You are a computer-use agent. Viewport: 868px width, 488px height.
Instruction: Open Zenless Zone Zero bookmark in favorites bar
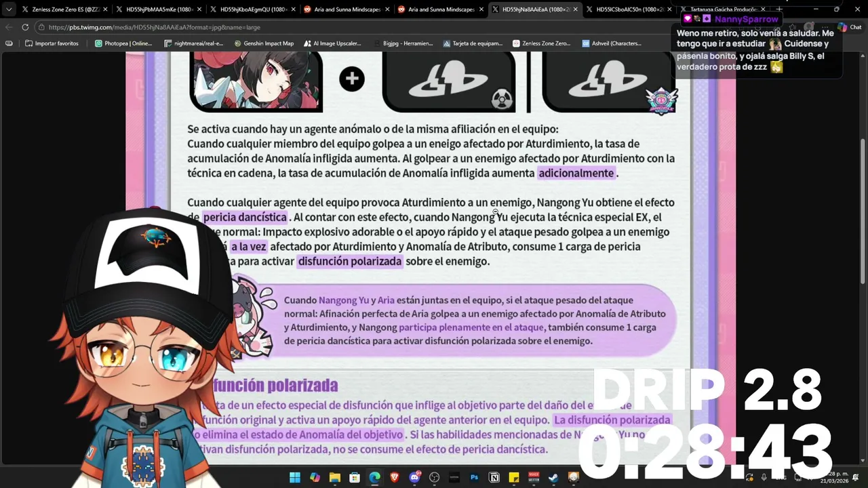point(541,43)
